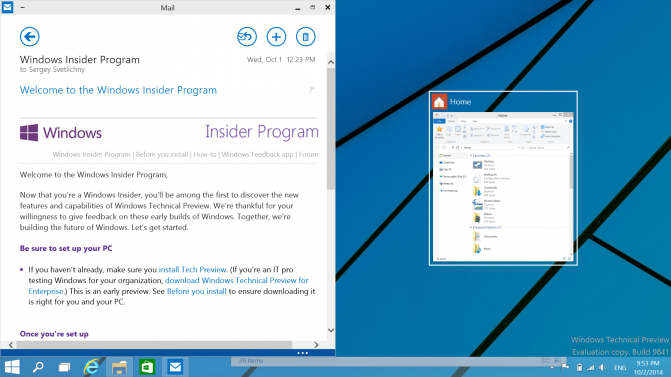Open the Windows Insider Program header link
671x377 pixels.
(91, 154)
